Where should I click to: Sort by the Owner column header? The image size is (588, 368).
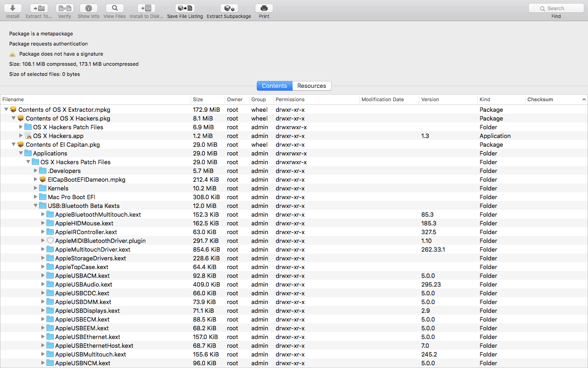point(237,99)
